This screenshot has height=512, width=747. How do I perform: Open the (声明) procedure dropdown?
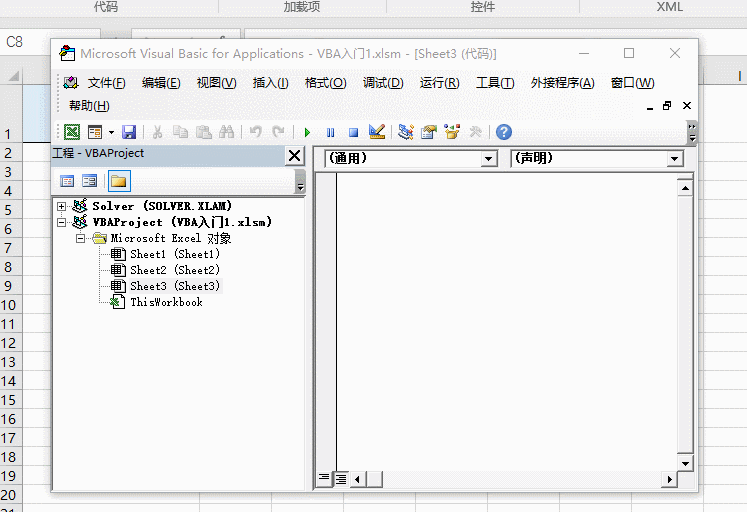pos(674,159)
